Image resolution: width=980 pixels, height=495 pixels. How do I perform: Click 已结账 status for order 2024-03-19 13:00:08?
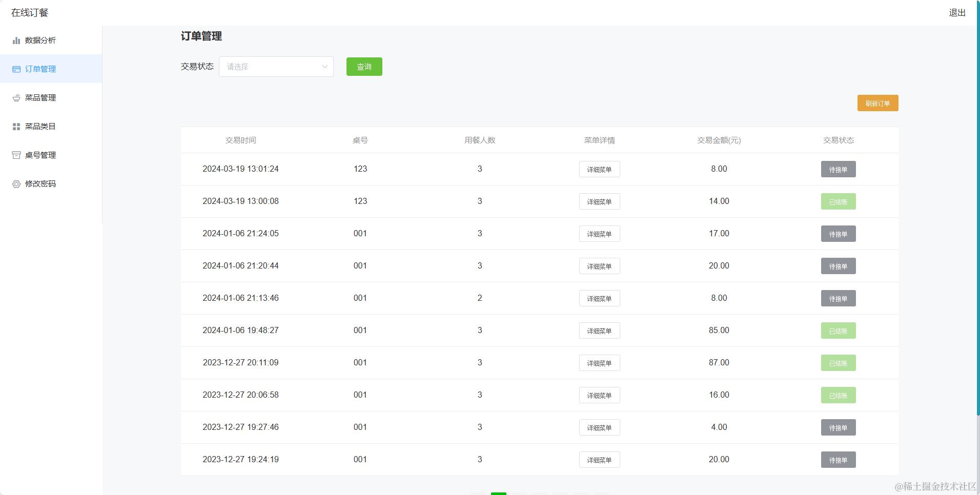[x=838, y=201]
